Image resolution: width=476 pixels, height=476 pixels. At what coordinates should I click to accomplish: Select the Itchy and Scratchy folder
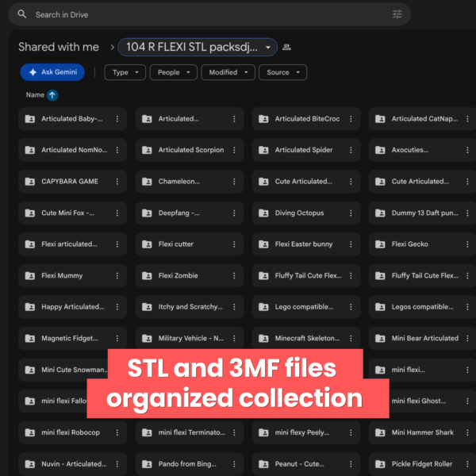click(190, 307)
